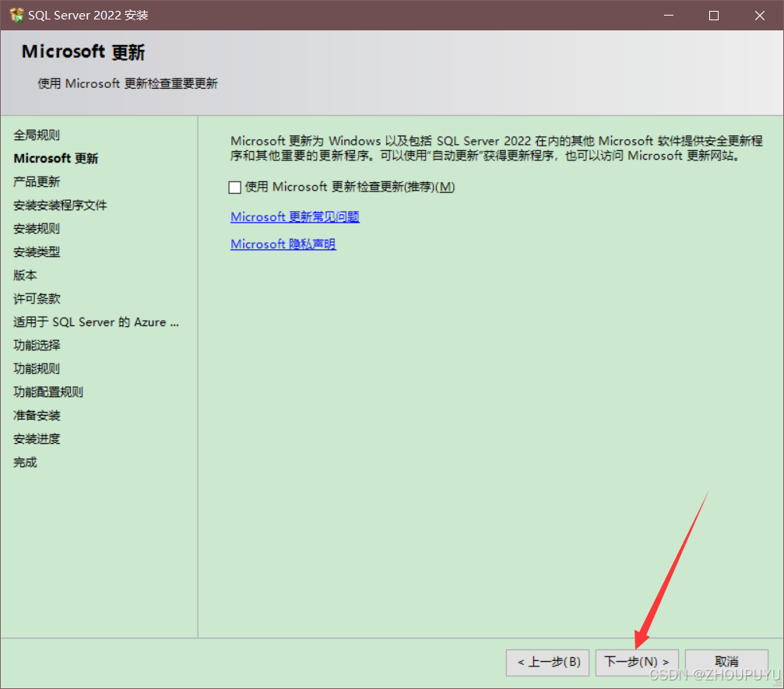Select the 安装进度 step in sidebar
Image resolution: width=784 pixels, height=689 pixels.
37,439
